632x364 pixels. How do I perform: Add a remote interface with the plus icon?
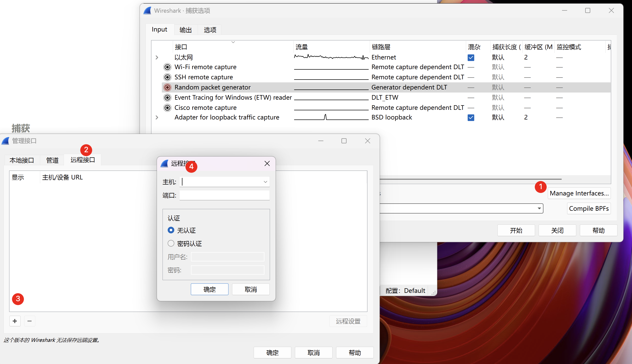coord(15,321)
